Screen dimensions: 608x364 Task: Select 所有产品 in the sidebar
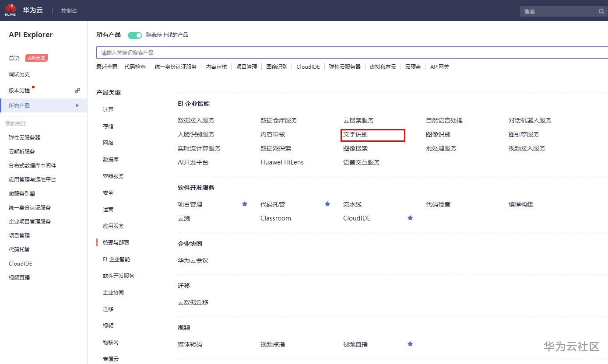tap(44, 105)
